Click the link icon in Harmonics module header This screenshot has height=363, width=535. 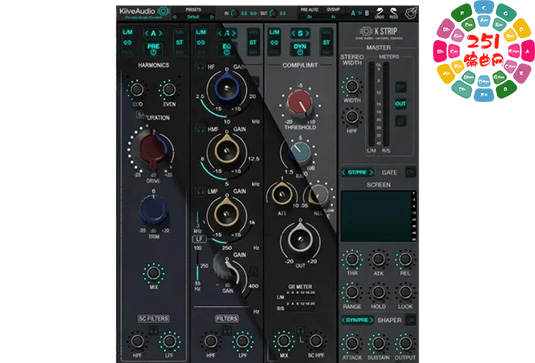pos(127,43)
